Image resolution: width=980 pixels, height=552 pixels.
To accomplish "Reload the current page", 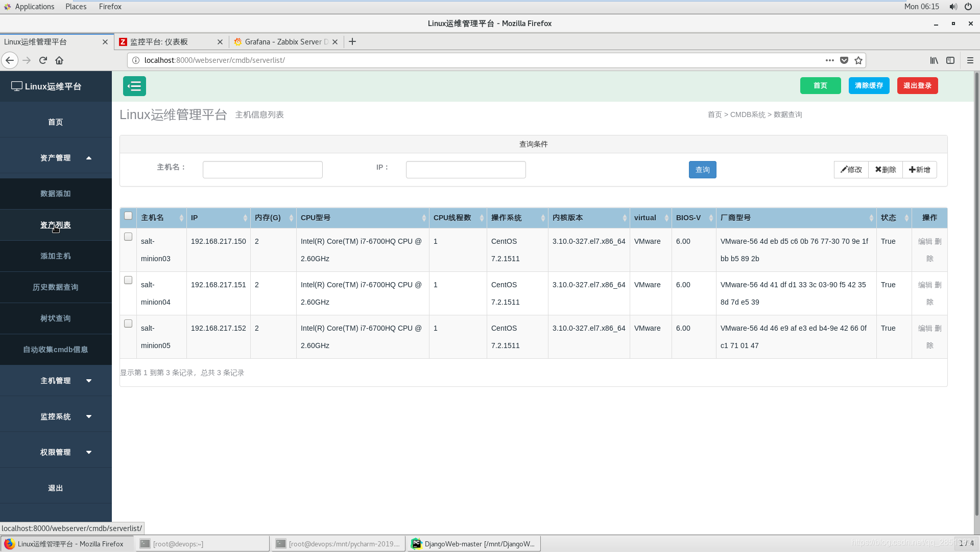I will (43, 60).
